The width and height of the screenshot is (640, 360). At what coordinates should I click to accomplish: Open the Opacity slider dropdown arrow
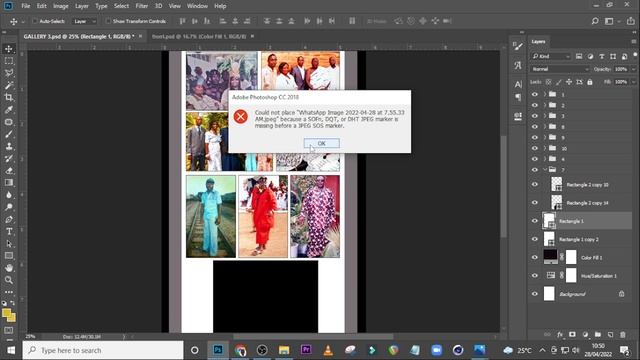[633, 69]
